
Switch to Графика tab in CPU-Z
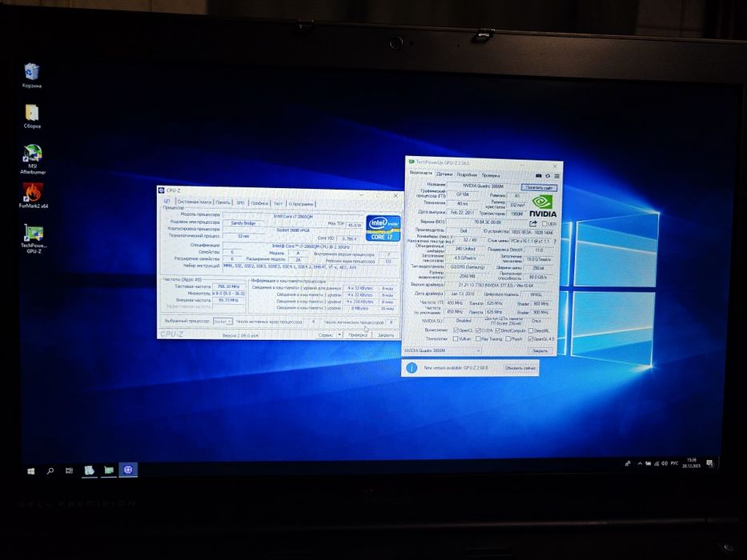pos(259,203)
